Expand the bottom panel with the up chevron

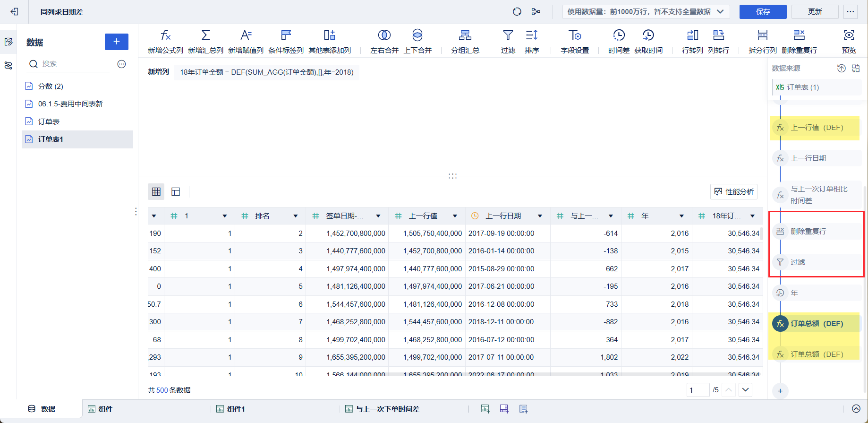click(x=856, y=409)
